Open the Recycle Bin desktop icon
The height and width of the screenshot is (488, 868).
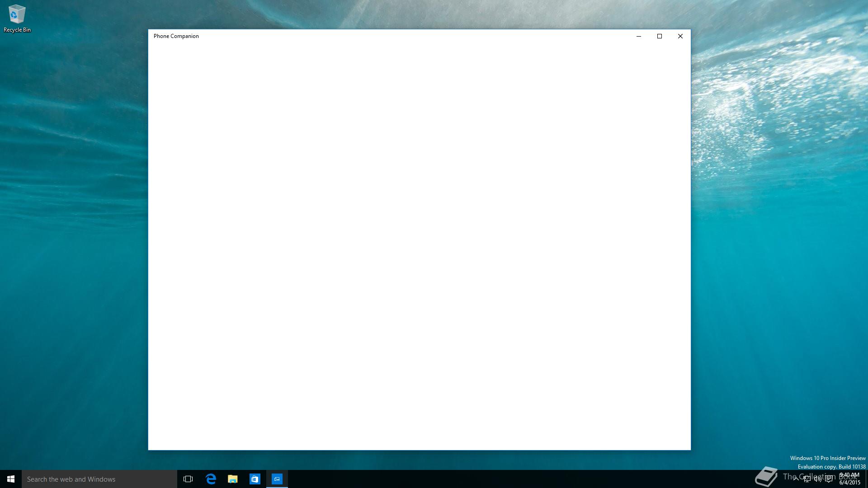click(17, 19)
